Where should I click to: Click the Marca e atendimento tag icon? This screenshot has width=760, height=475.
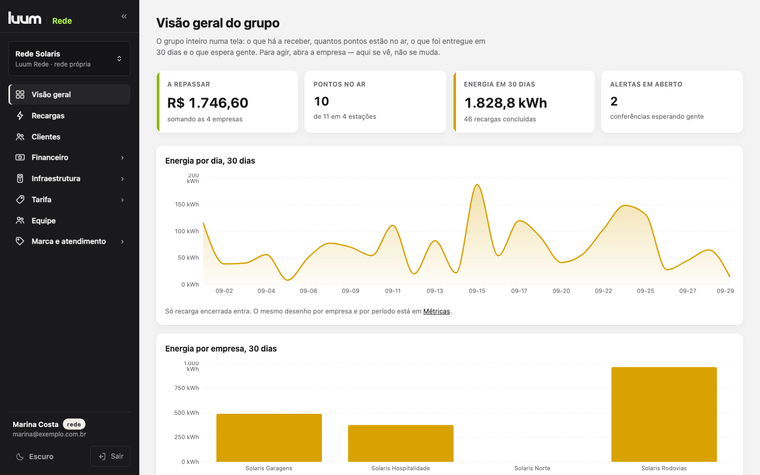pyautogui.click(x=20, y=241)
